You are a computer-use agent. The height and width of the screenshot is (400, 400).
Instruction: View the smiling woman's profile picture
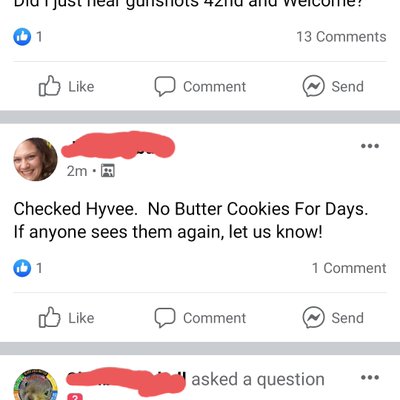[x=35, y=159]
